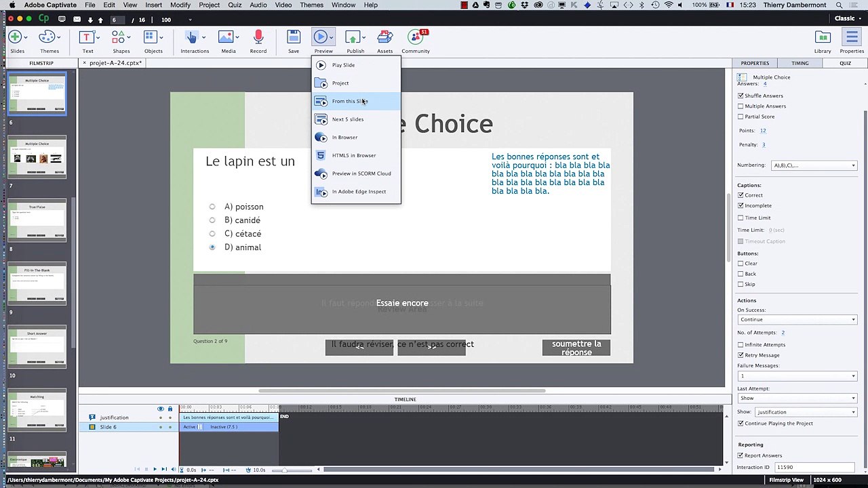This screenshot has height=488, width=868.
Task: Toggle the Shuffle Answers checkbox
Action: click(x=741, y=96)
